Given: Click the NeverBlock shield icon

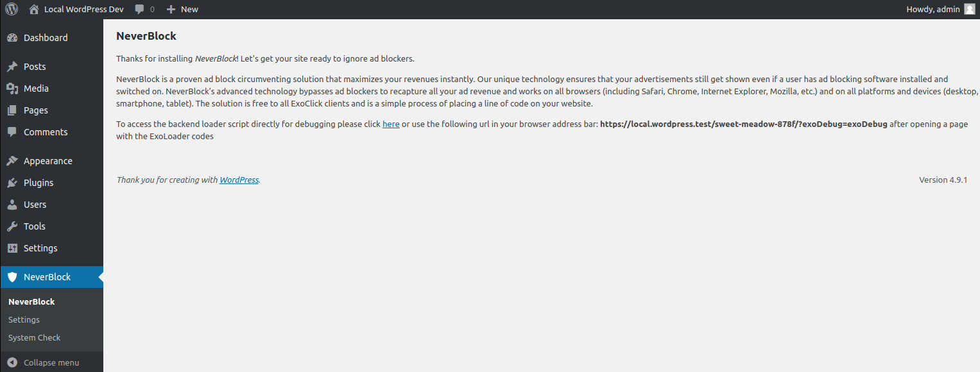Looking at the screenshot, I should point(12,277).
